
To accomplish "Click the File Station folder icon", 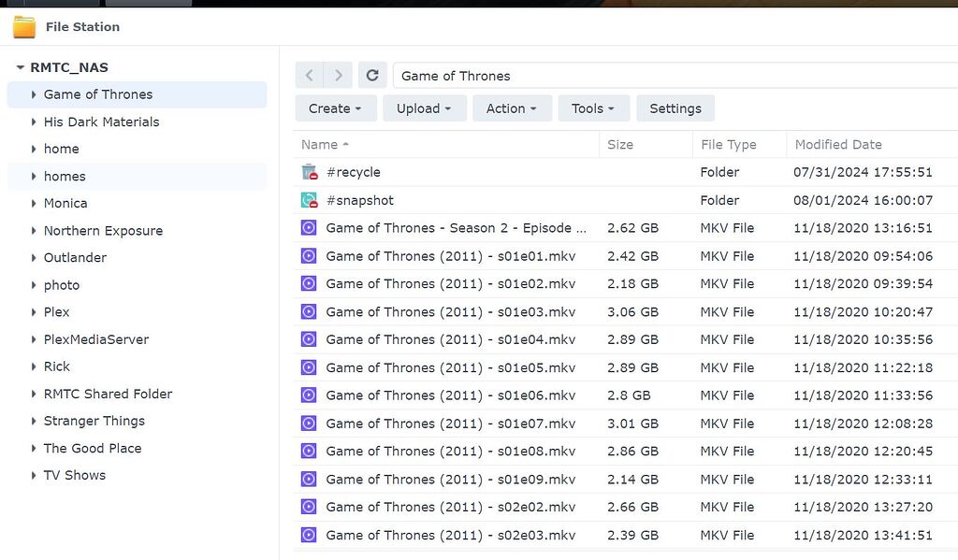I will tap(24, 27).
